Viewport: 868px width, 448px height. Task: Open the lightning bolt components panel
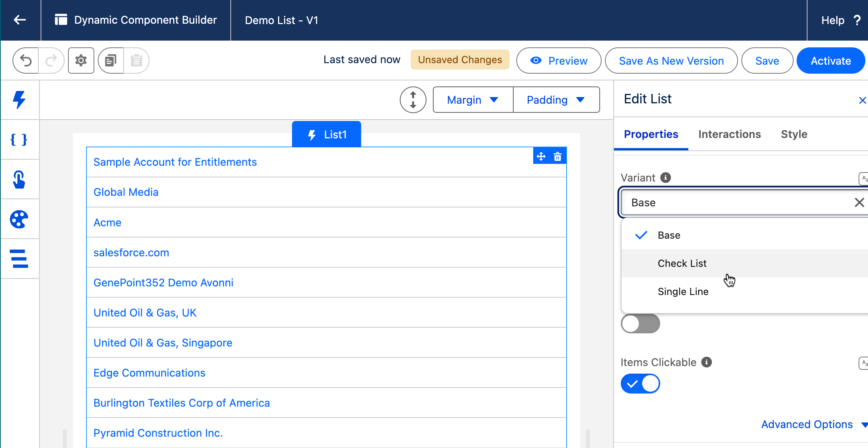pos(19,100)
